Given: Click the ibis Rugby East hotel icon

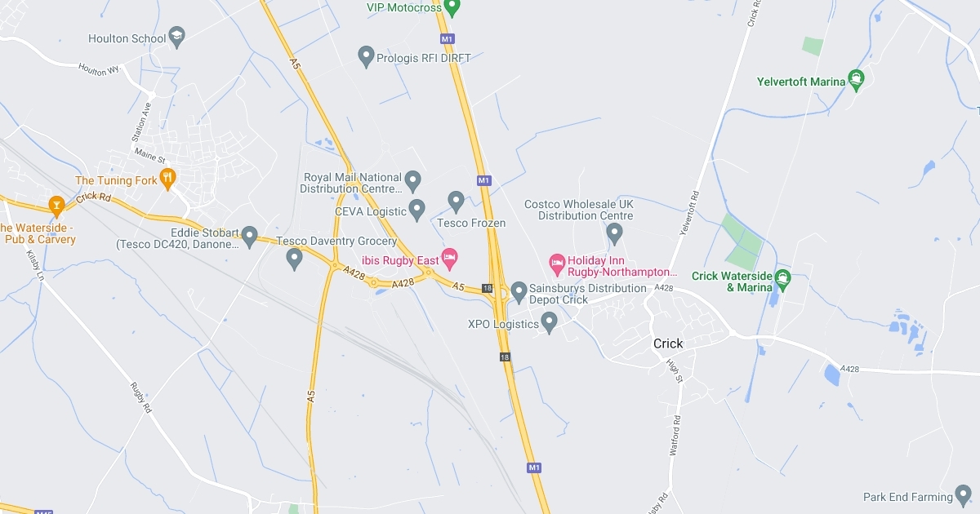Looking at the screenshot, I should click(x=449, y=259).
